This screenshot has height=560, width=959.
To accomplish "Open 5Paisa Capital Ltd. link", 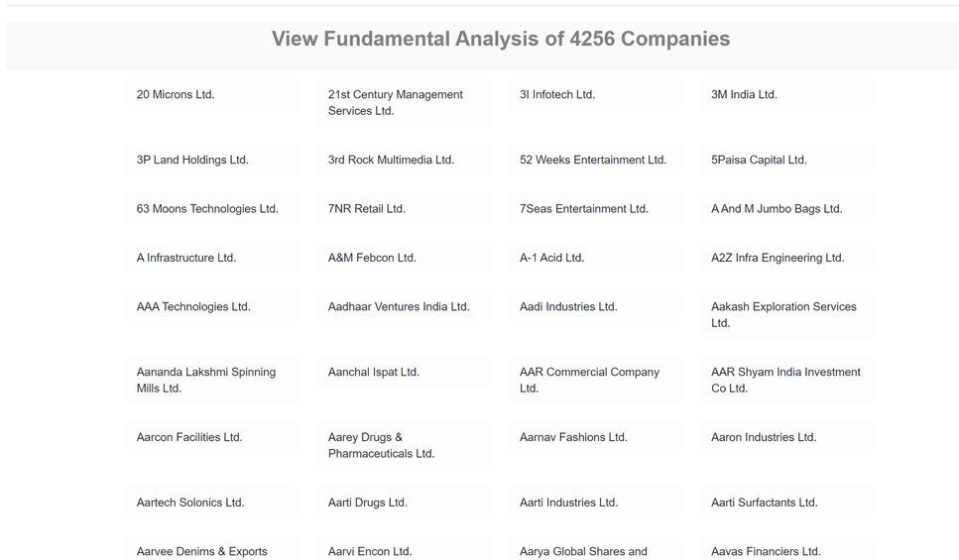I will 759,161.
